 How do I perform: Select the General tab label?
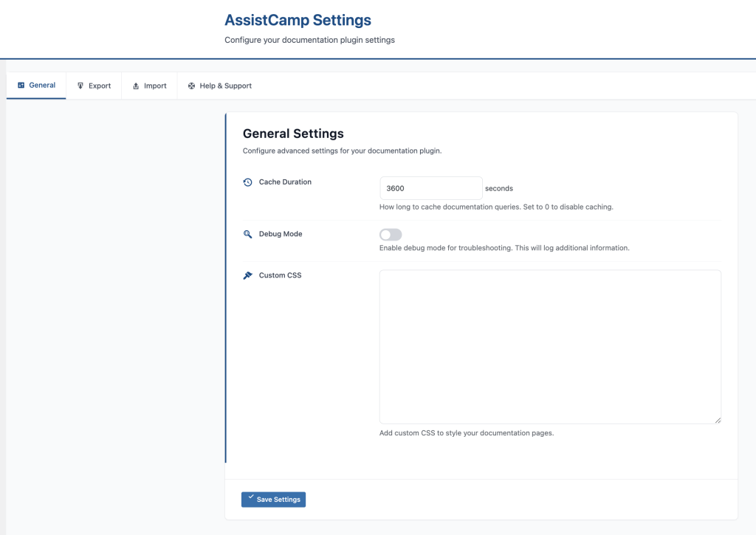[x=42, y=85]
